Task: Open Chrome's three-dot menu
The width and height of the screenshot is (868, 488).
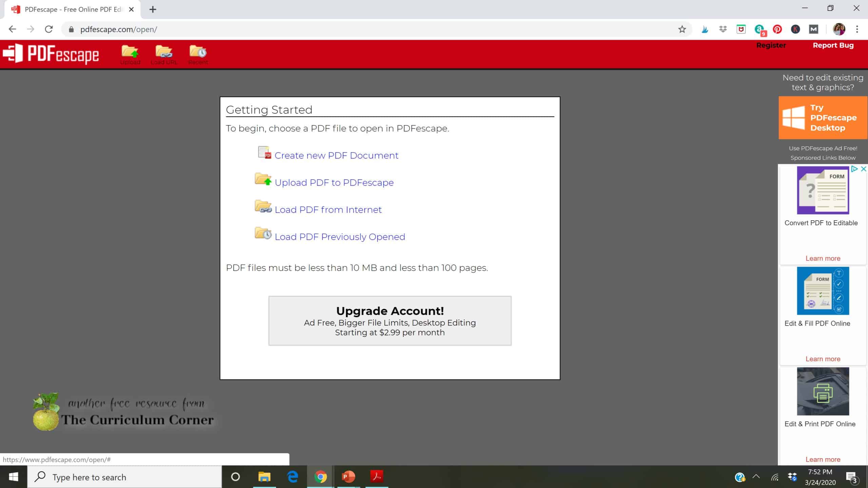Action: coord(857,29)
